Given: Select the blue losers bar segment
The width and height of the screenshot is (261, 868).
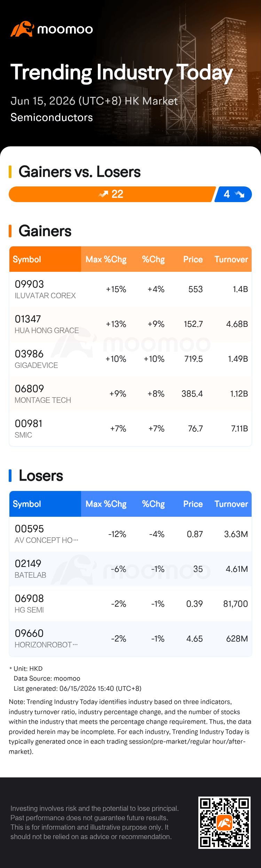Looking at the screenshot, I should [x=233, y=194].
